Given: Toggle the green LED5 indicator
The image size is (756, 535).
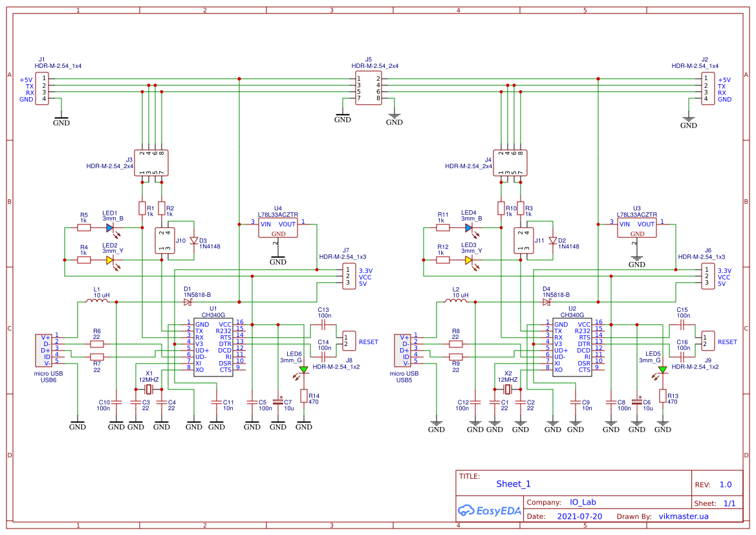Looking at the screenshot, I should coord(662,370).
